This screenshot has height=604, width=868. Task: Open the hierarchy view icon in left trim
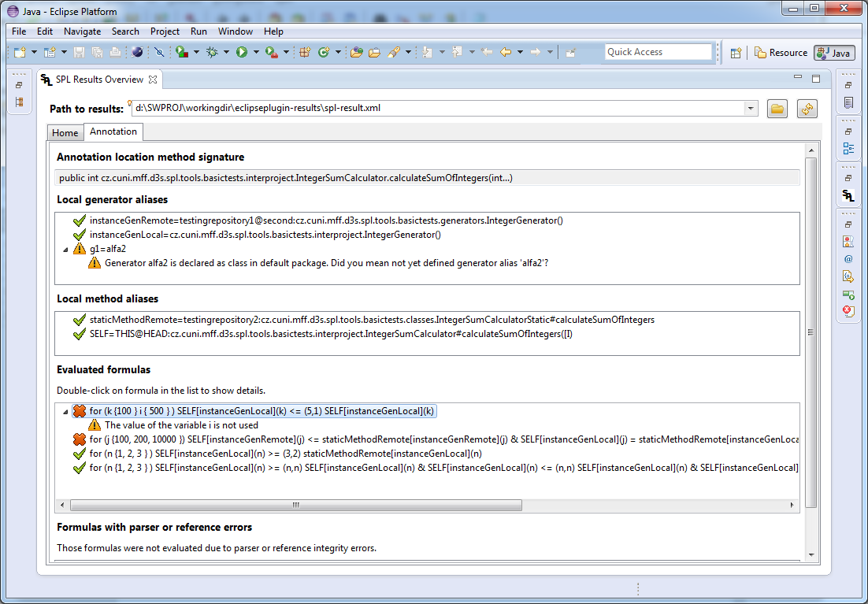tap(20, 102)
